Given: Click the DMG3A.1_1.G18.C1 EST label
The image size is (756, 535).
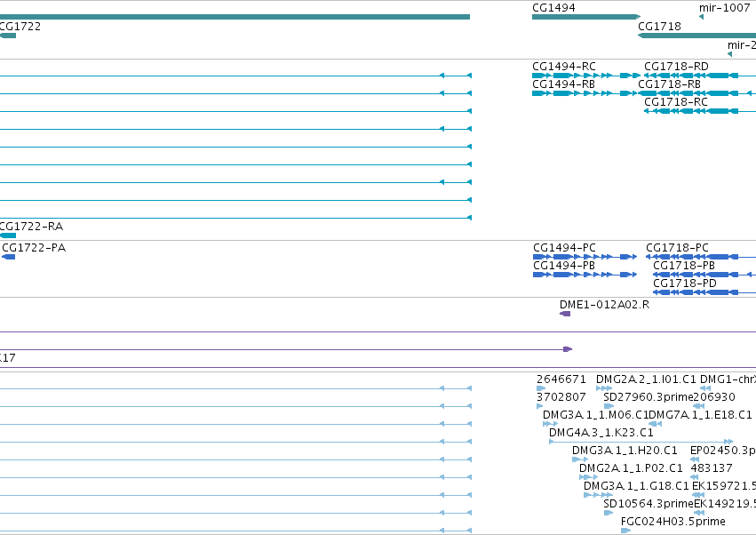Looking at the screenshot, I should click(636, 486).
